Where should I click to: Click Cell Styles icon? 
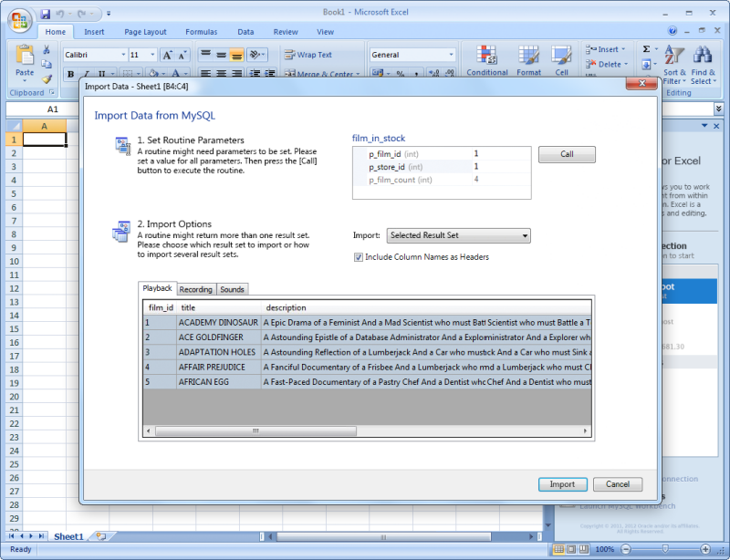[561, 55]
